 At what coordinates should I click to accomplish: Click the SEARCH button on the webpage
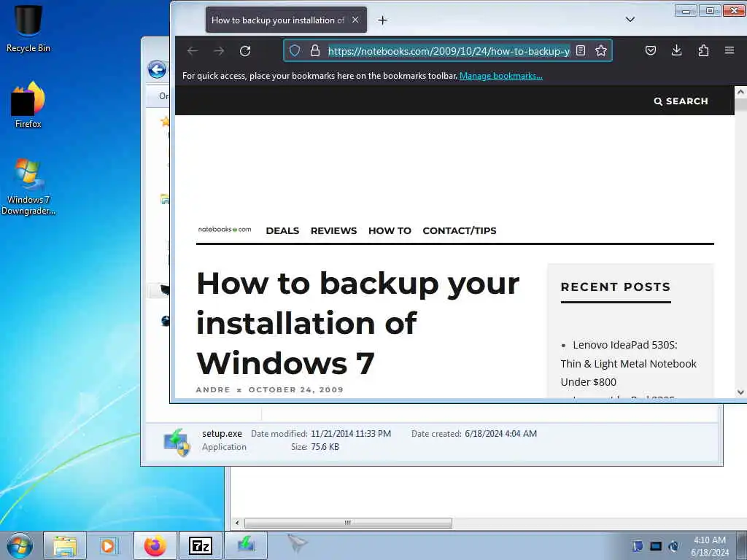(681, 101)
